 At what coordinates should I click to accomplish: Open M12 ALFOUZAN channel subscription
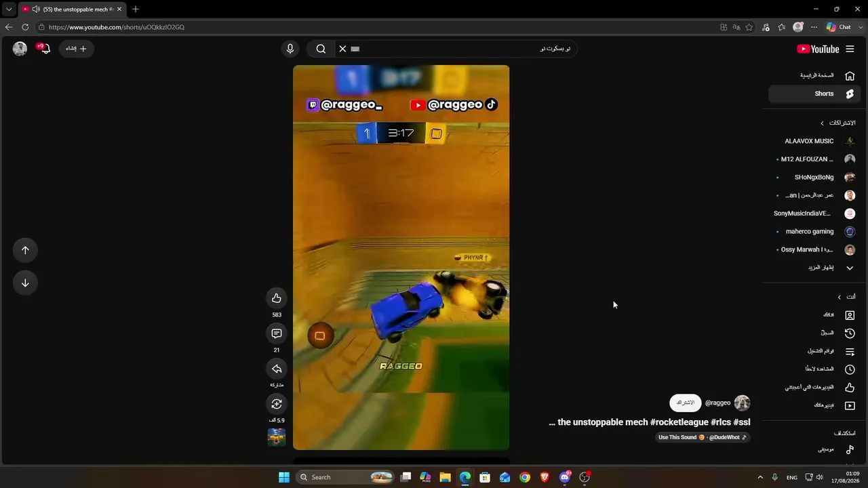[x=814, y=159]
